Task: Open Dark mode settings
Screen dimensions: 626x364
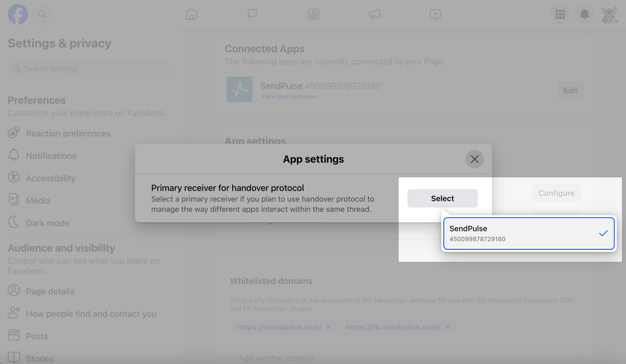Action: pos(47,223)
